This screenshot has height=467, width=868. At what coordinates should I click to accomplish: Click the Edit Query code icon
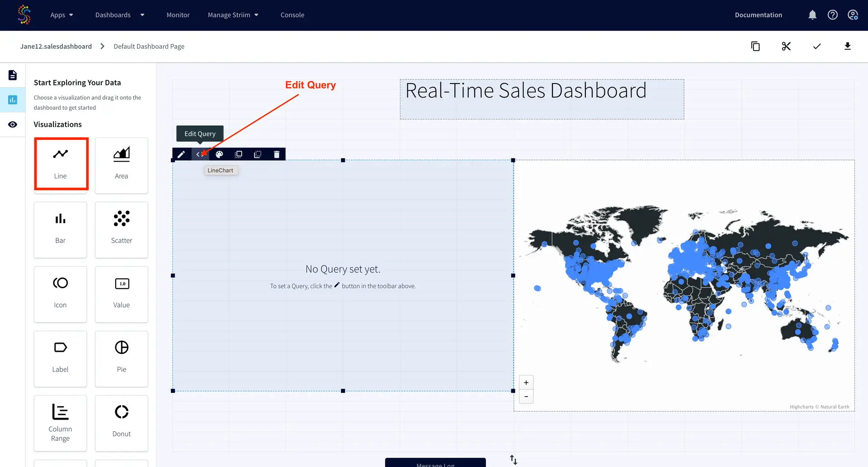200,154
